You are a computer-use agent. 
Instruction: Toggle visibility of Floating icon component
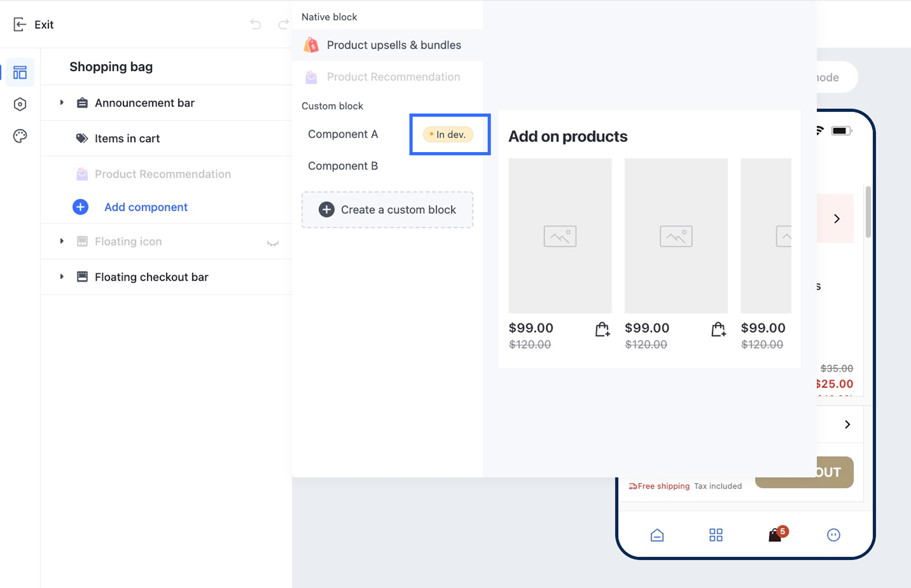(273, 243)
